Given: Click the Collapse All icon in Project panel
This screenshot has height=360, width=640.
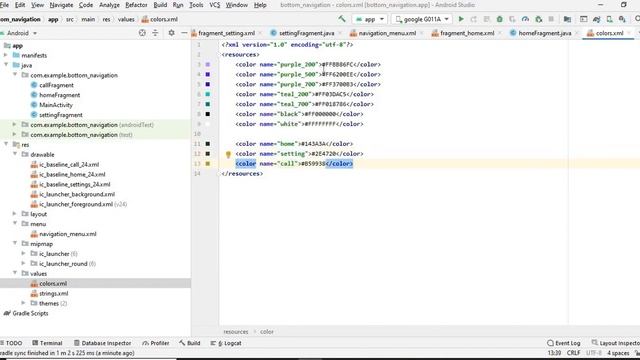Looking at the screenshot, I should click(155, 33).
